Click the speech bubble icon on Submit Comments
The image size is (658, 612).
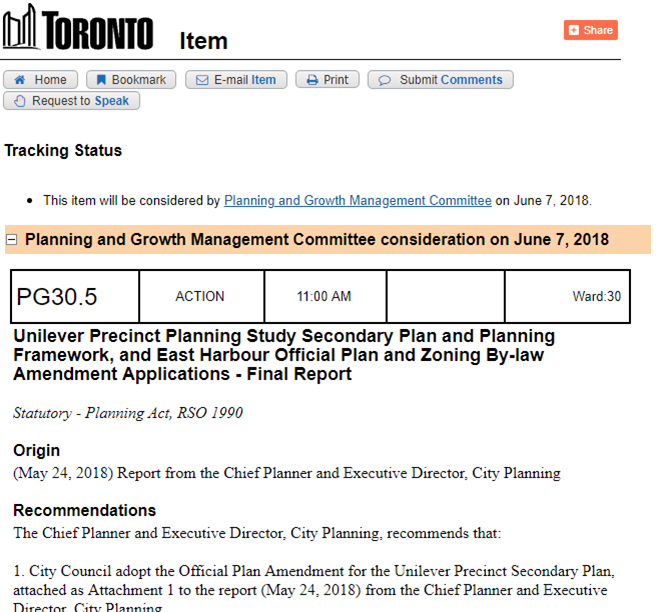click(385, 80)
